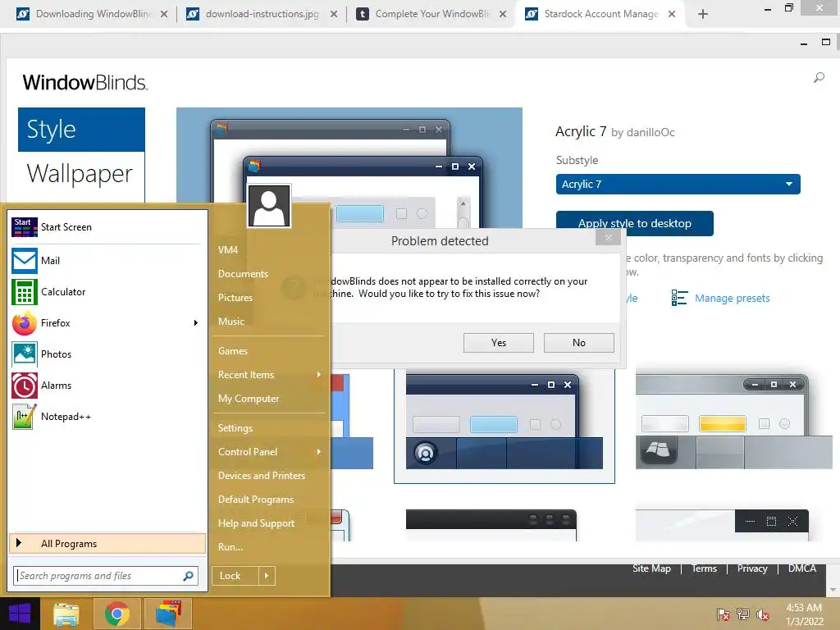Open My Computer from the start menu
This screenshot has width=840, height=630.
[248, 399]
